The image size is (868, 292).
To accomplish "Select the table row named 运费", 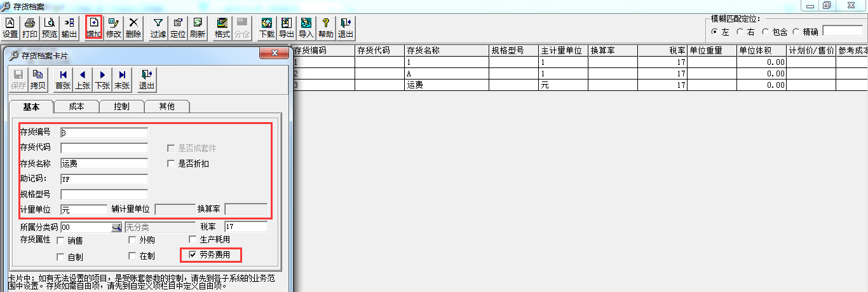I will [580, 85].
